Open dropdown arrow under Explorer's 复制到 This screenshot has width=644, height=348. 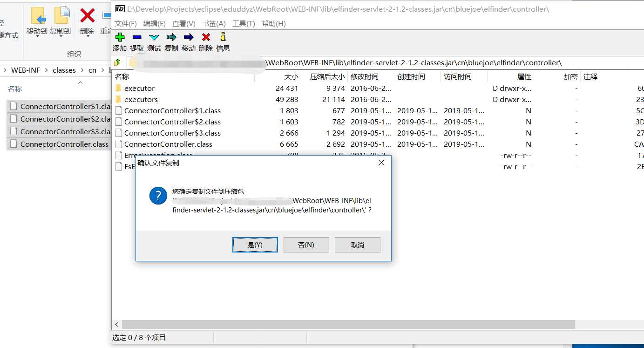[x=61, y=37]
